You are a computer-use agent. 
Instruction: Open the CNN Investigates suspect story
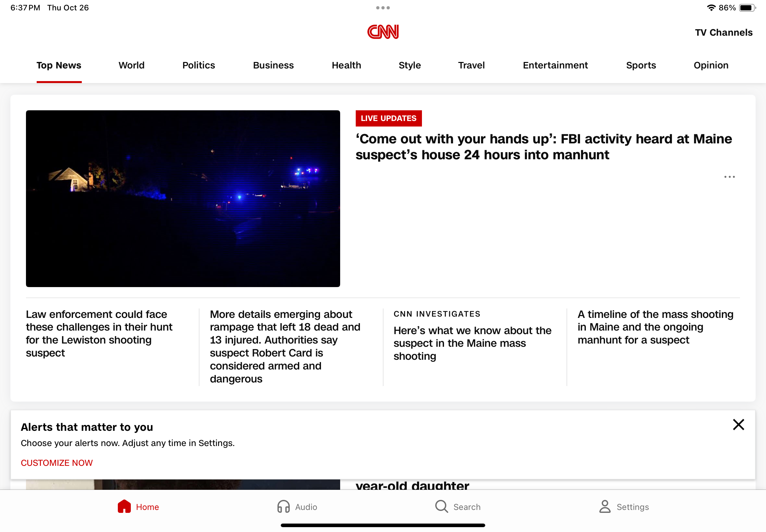point(472,343)
